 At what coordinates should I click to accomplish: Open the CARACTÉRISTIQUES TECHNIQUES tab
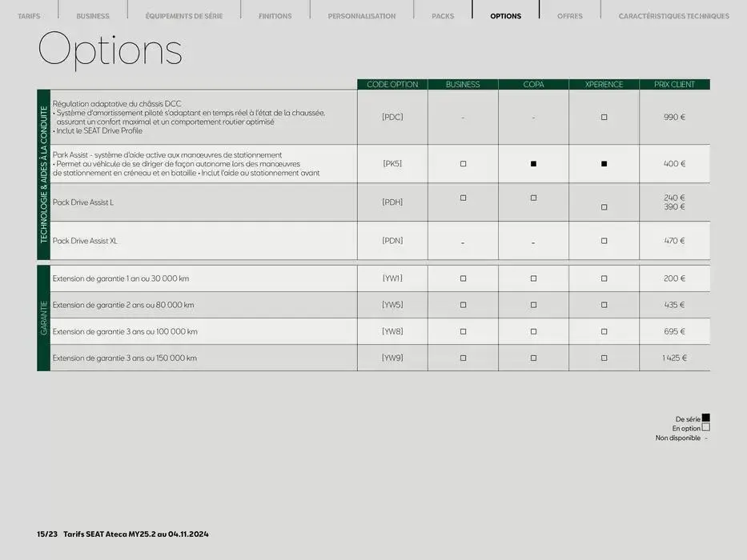(x=673, y=16)
